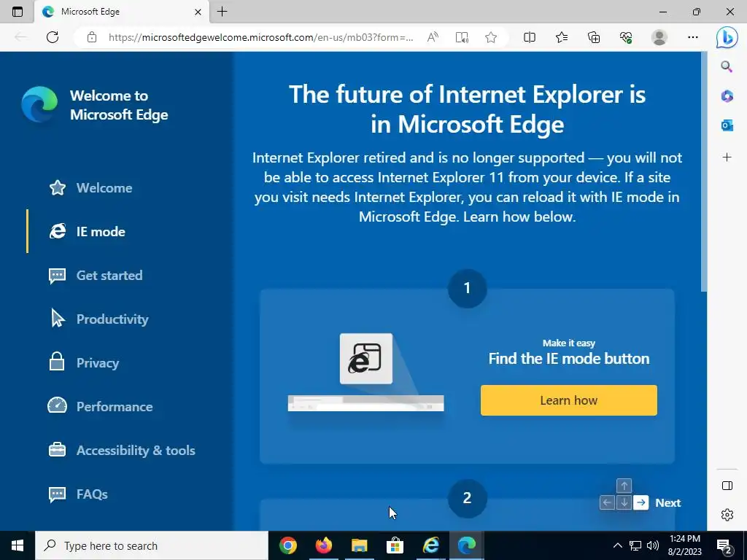Open volume control tray icon
Image resolution: width=747 pixels, height=560 pixels.
point(653,545)
